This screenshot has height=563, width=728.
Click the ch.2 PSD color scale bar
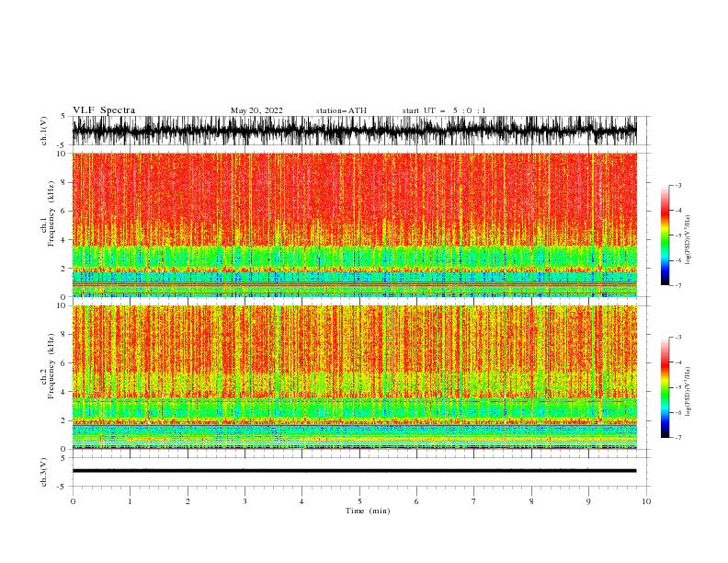665,387
